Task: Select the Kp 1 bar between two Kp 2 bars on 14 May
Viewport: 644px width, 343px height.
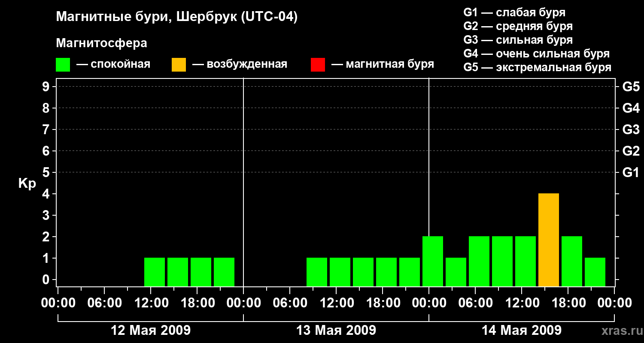Action: (456, 272)
